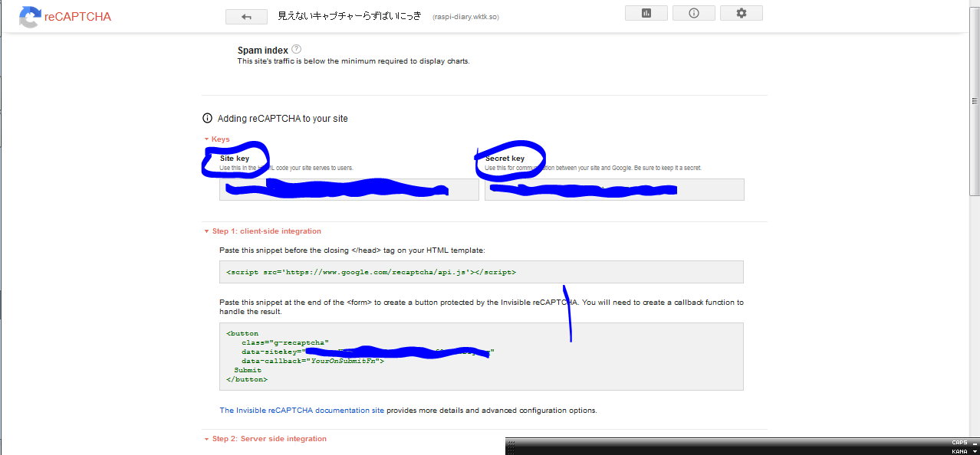Go back using the arrow button
980x455 pixels.
[246, 17]
